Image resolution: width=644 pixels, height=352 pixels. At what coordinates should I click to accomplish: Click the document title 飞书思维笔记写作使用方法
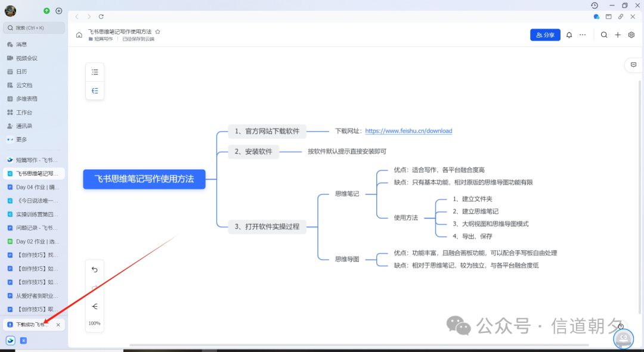tap(119, 32)
